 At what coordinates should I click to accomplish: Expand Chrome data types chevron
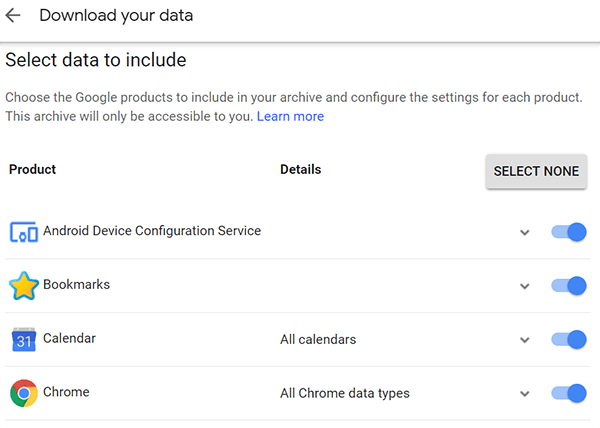click(524, 394)
